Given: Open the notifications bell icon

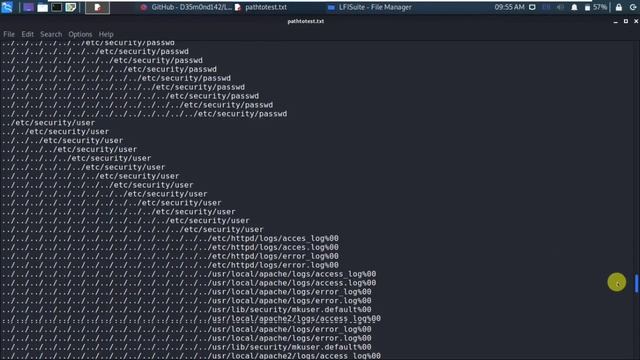Looking at the screenshot, I should coord(574,7).
